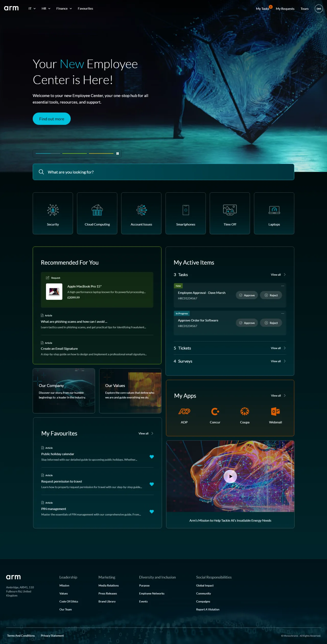327x644 pixels.
Task: Expand the Finance dropdown menu
Action: [64, 8]
